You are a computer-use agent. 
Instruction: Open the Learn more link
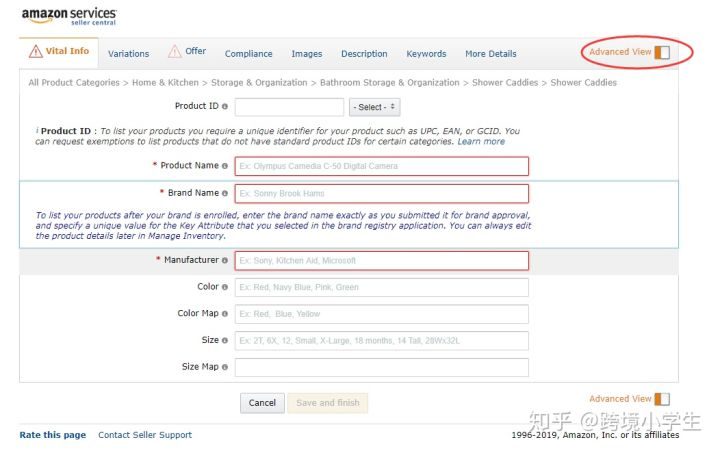tap(481, 141)
